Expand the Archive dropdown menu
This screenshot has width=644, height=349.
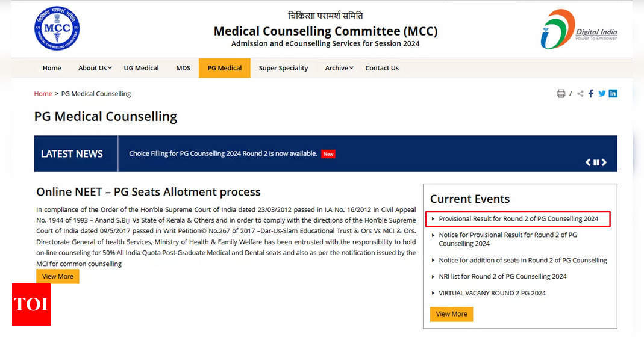[x=339, y=68]
